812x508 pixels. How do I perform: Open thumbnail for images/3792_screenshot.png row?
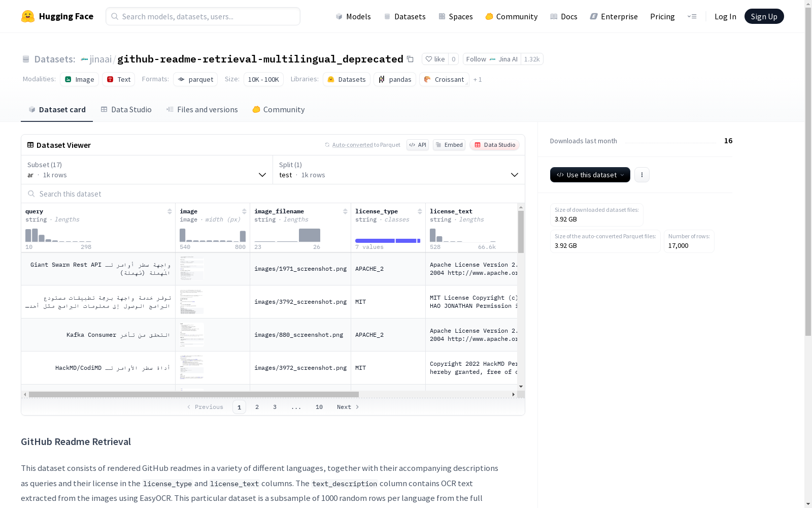click(192, 302)
